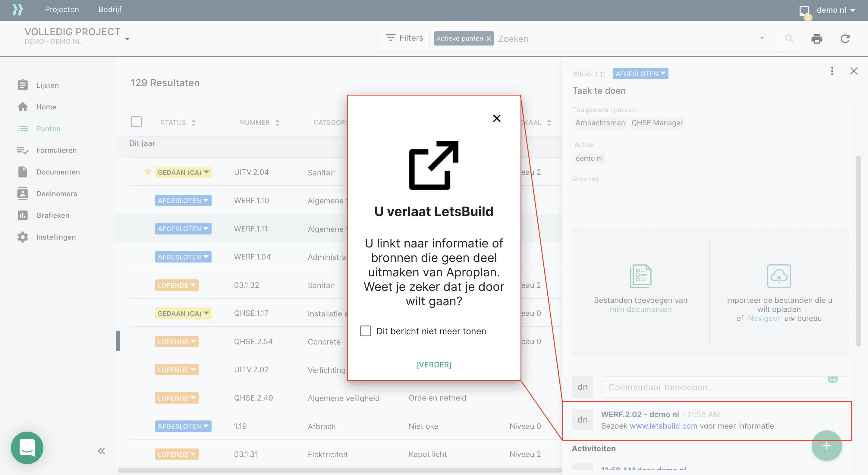The width and height of the screenshot is (868, 475).
Task: Open status dropdown for QHSE.2.49
Action: tap(177, 398)
